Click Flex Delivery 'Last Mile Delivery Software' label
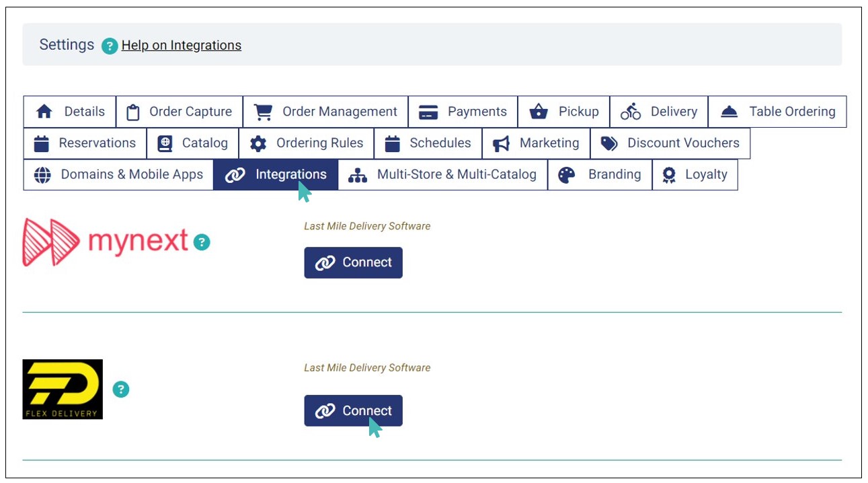The image size is (868, 483). (367, 367)
